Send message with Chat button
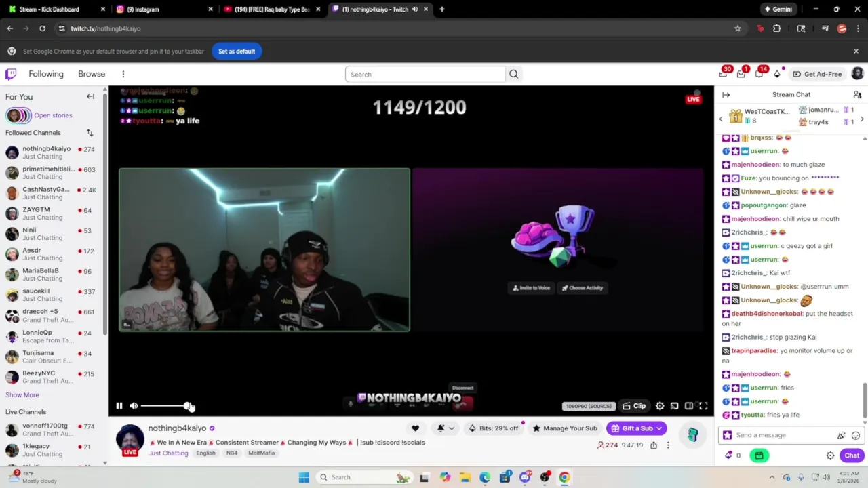868x488 pixels. point(852,455)
